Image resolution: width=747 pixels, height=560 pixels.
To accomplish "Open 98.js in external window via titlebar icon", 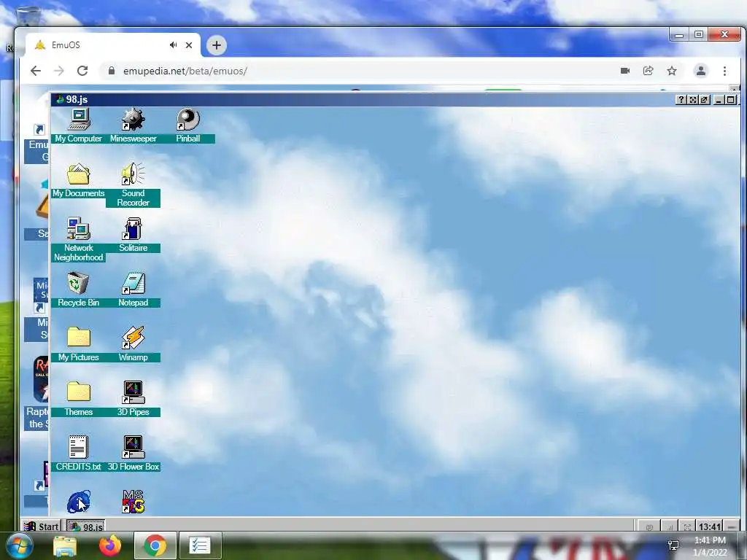I will pyautogui.click(x=705, y=99).
